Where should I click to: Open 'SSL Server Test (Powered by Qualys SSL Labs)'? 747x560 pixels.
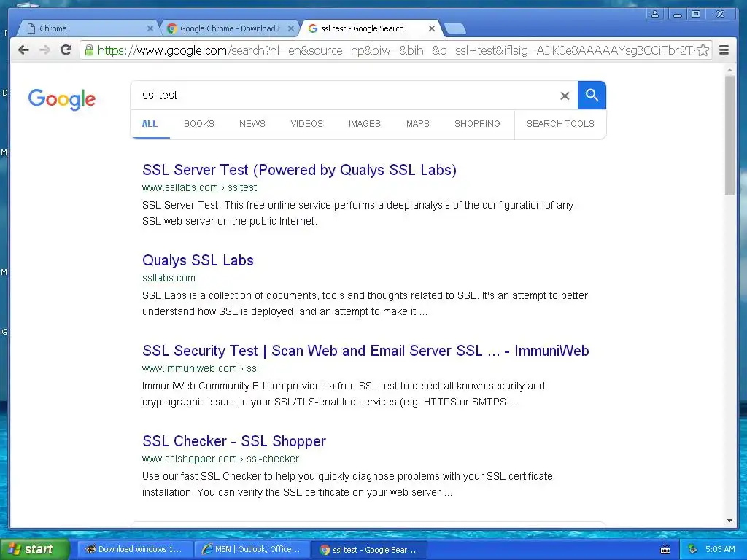[x=299, y=170]
